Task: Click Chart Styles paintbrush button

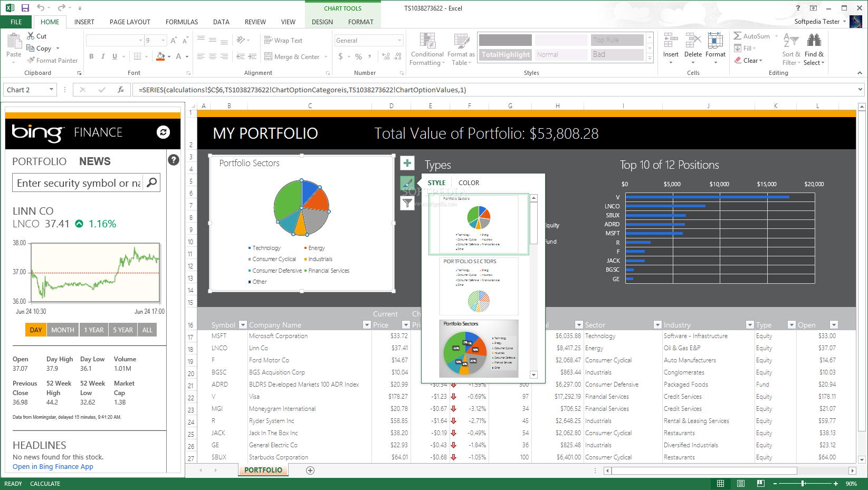Action: click(407, 183)
